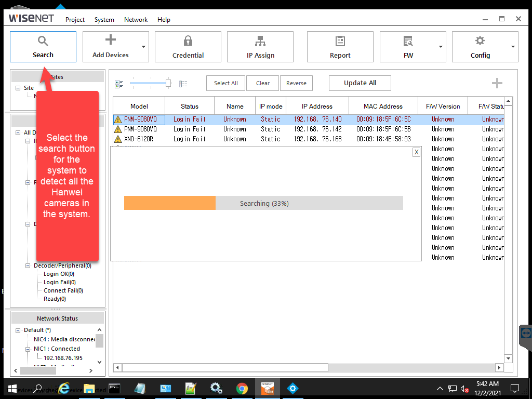Screen dimensions: 532x399
Task: Select the Search tool in the toolbar
Action: click(x=43, y=47)
